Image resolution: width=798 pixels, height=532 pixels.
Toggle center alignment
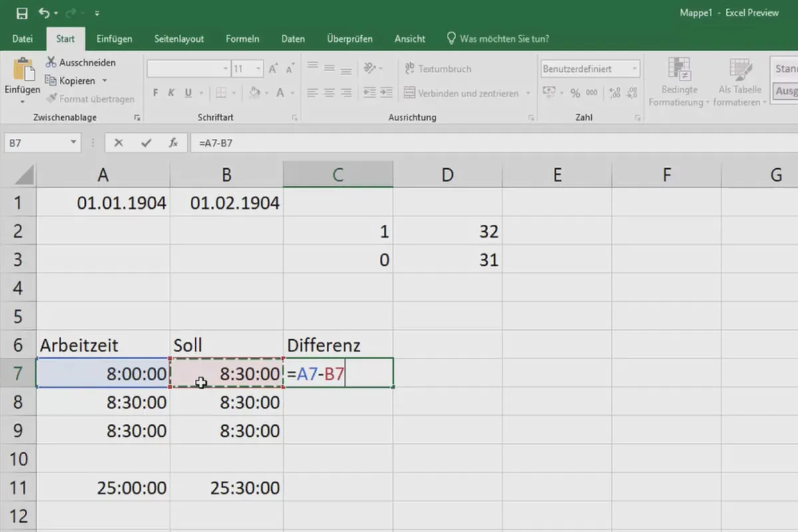[329, 93]
